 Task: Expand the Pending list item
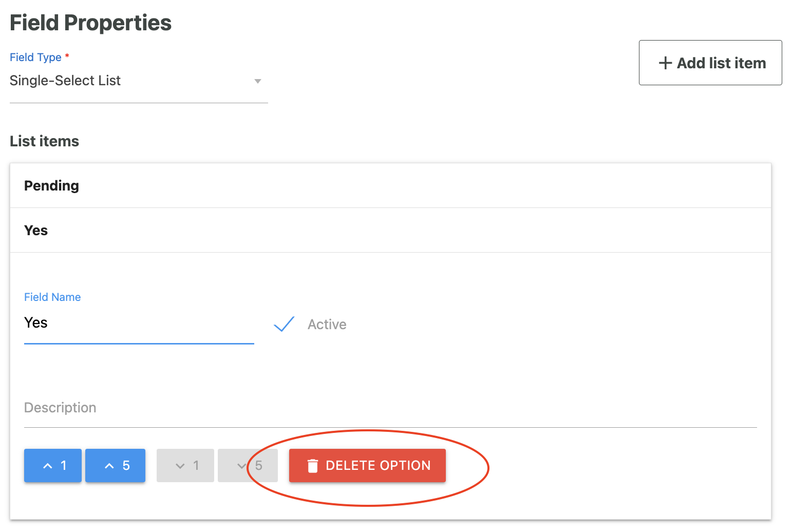tap(51, 186)
